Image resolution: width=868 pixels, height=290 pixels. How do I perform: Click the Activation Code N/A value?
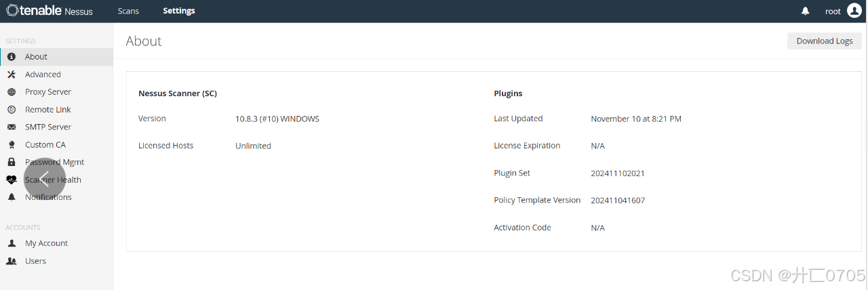pyautogui.click(x=597, y=228)
